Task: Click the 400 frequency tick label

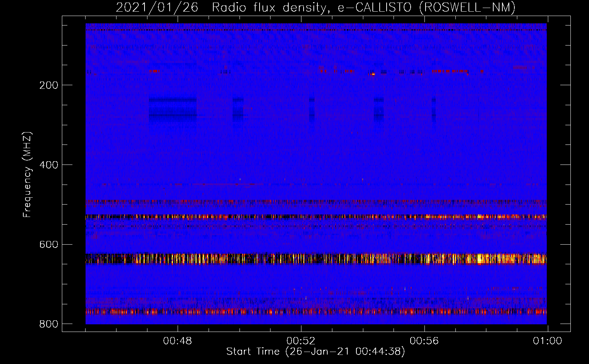Action: [x=49, y=165]
